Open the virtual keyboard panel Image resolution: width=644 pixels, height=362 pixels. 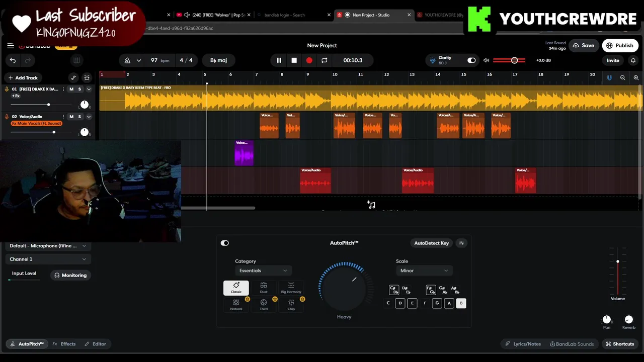point(76,60)
